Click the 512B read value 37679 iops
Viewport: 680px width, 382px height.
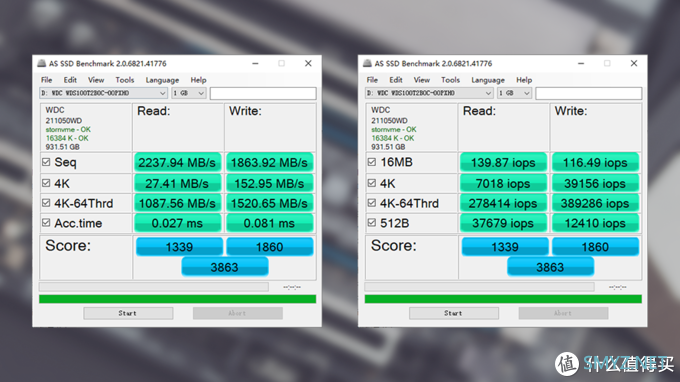[503, 223]
